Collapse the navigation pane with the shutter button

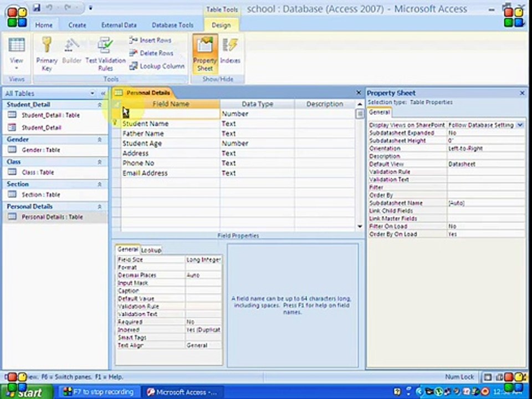tap(103, 93)
